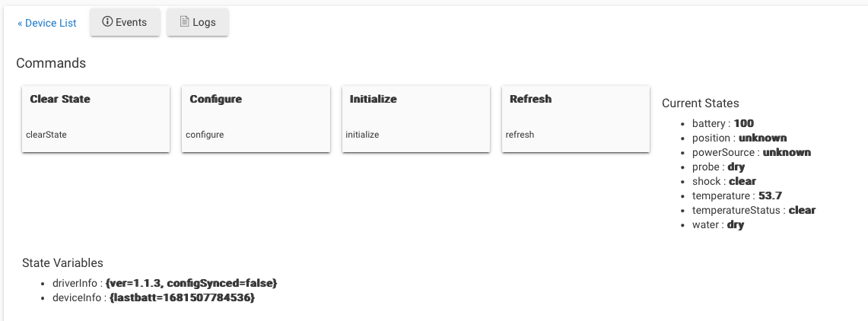Viewport: 868px width, 321px height.
Task: Run the Configure command
Action: click(256, 119)
